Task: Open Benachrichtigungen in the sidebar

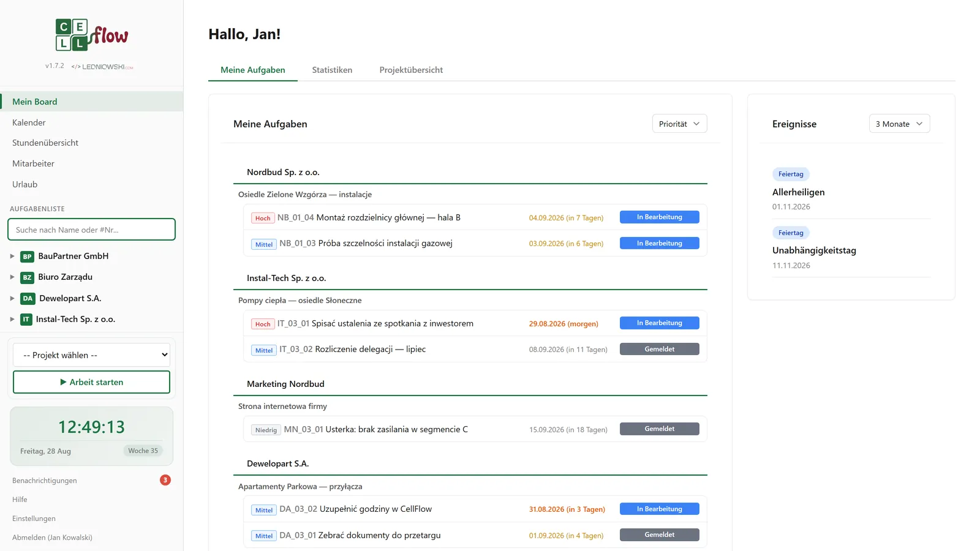Action: (45, 481)
